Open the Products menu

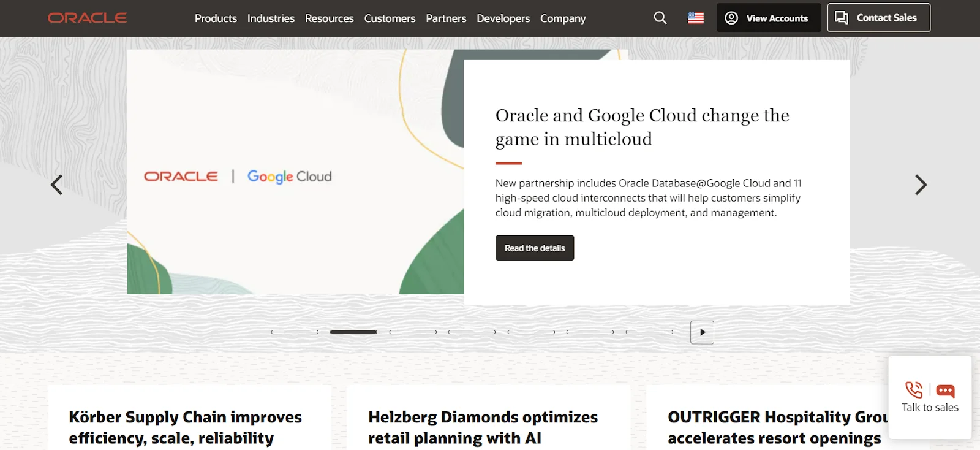(x=216, y=18)
